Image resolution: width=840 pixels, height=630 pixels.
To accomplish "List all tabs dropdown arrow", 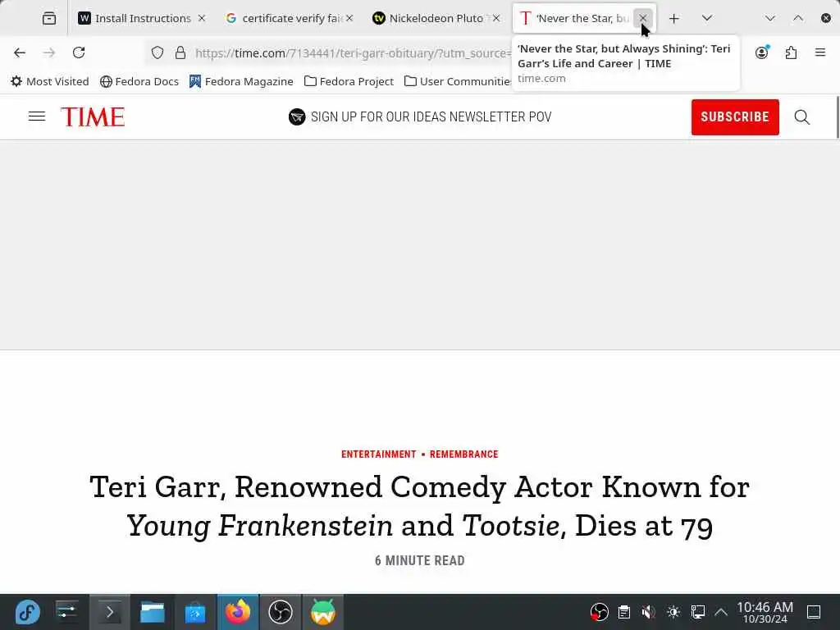I will (707, 18).
